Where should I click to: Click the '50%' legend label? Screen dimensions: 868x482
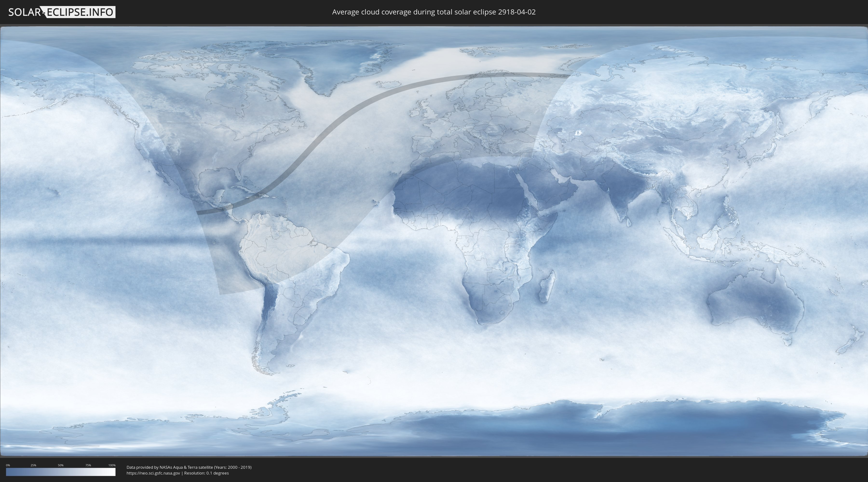[x=61, y=465]
